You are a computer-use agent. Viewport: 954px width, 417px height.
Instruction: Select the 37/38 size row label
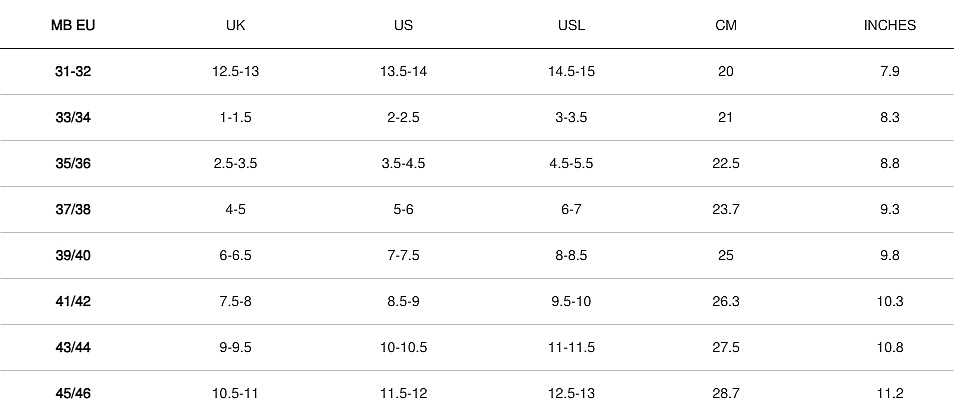pyautogui.click(x=73, y=209)
